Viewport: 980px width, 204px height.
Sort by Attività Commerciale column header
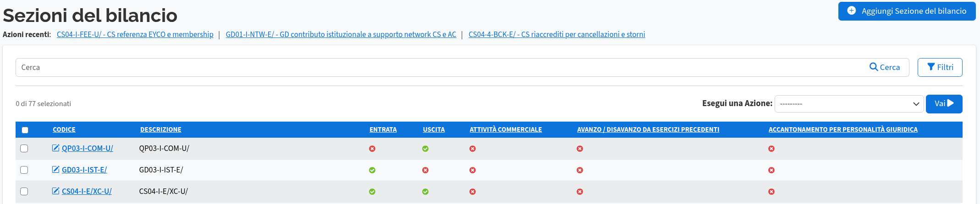(506, 129)
